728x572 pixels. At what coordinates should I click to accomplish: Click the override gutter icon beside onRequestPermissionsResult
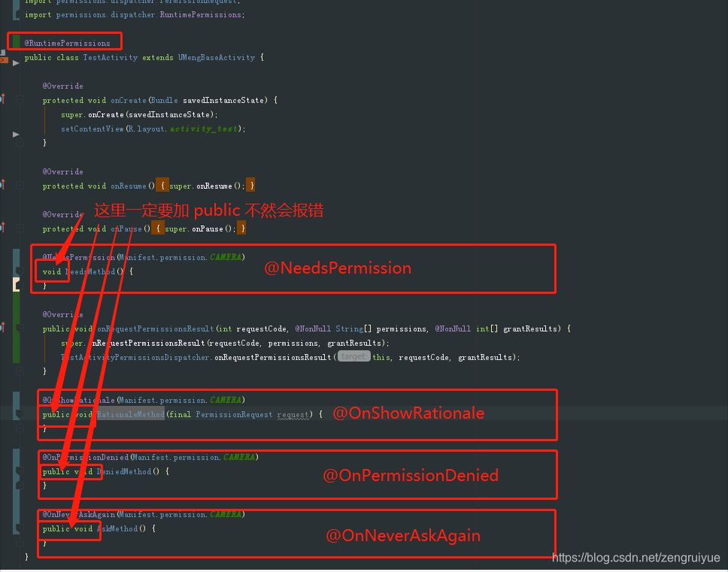click(x=2, y=327)
